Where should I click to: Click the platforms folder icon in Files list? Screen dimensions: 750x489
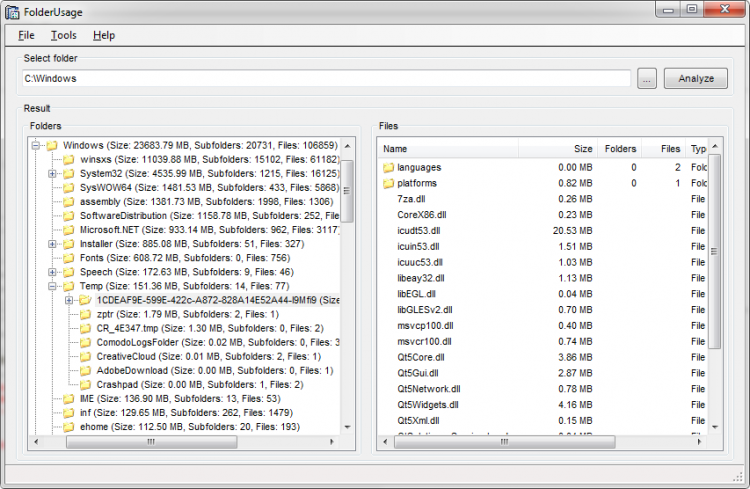(388, 183)
